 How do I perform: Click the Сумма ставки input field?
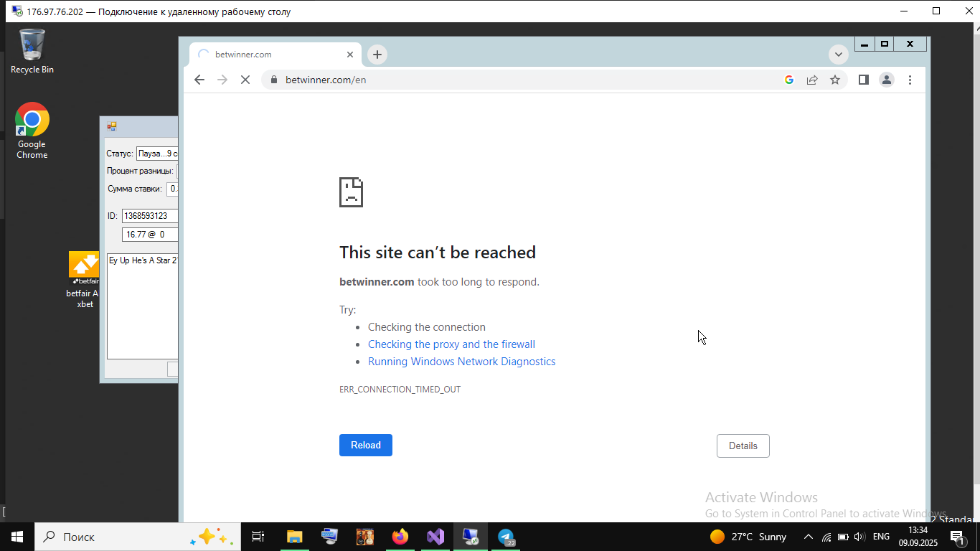point(172,189)
